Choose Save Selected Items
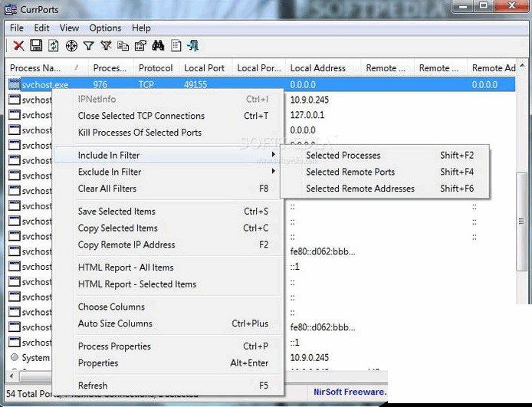 169,211
